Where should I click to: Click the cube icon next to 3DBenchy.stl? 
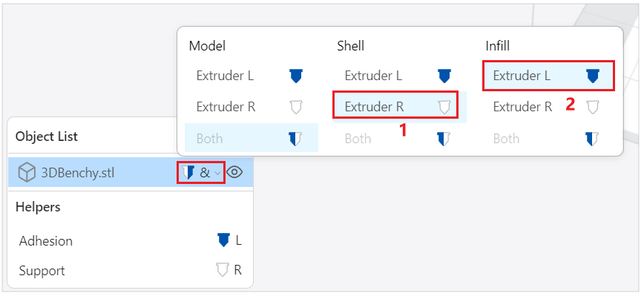(x=27, y=173)
